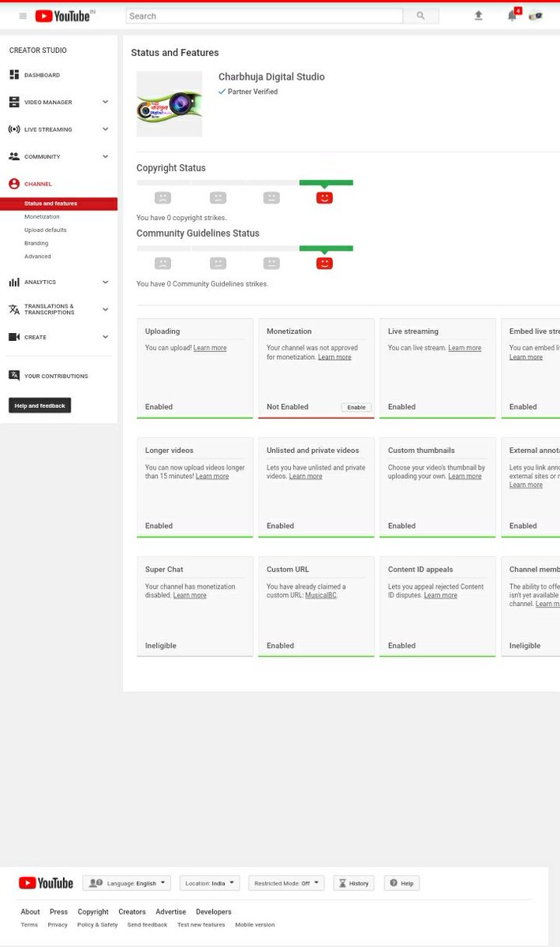Click the Your Contributions icon
Image resolution: width=560 pixels, height=947 pixels.
(x=13, y=376)
